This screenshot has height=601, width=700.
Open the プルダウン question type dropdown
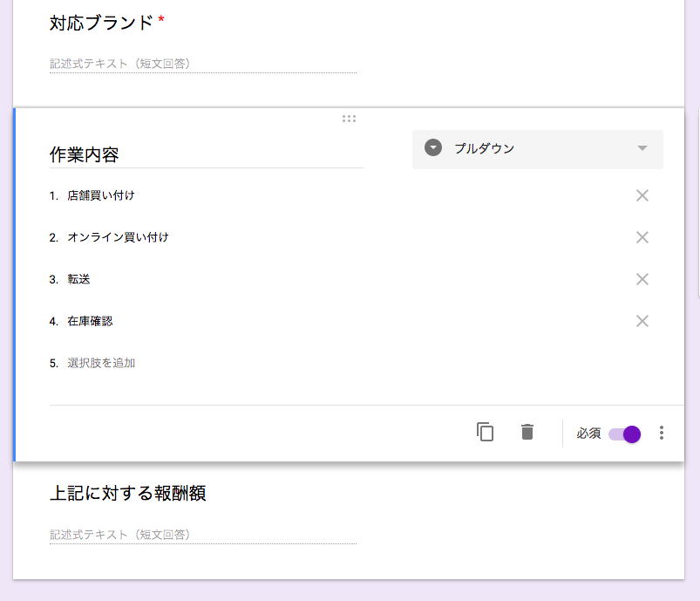538,149
